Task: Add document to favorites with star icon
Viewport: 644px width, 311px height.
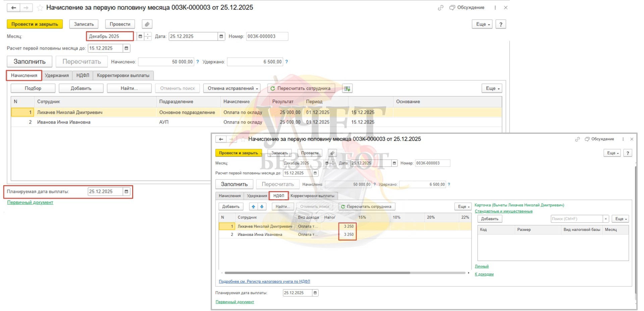Action: 40,8
